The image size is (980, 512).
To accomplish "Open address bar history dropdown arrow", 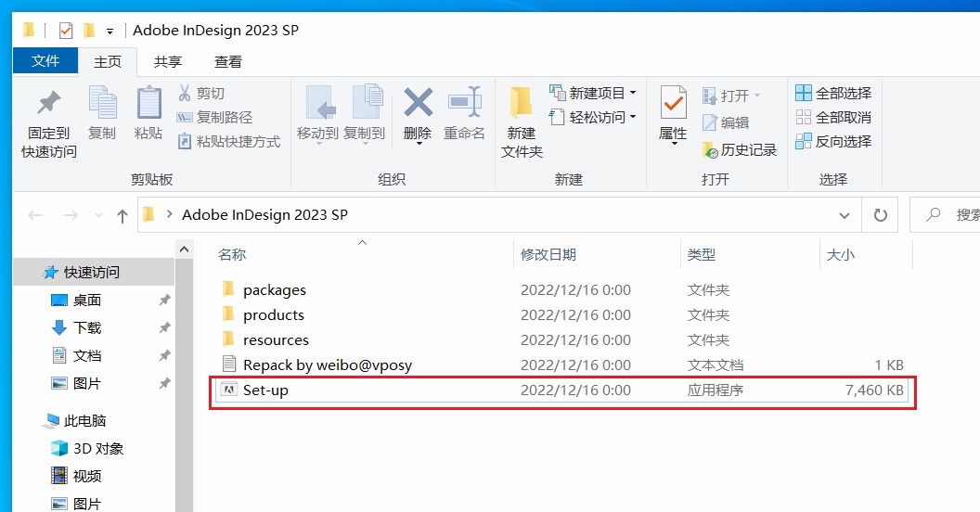I will 845,215.
